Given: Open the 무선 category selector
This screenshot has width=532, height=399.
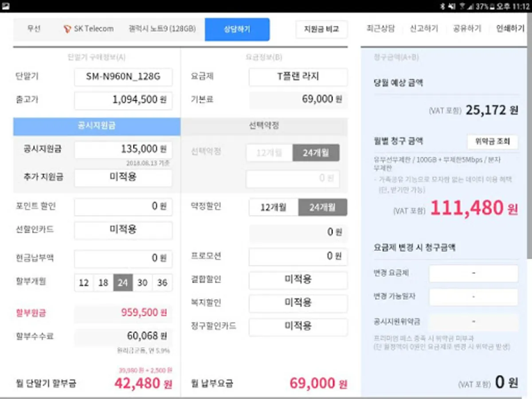Looking at the screenshot, I should [34, 29].
